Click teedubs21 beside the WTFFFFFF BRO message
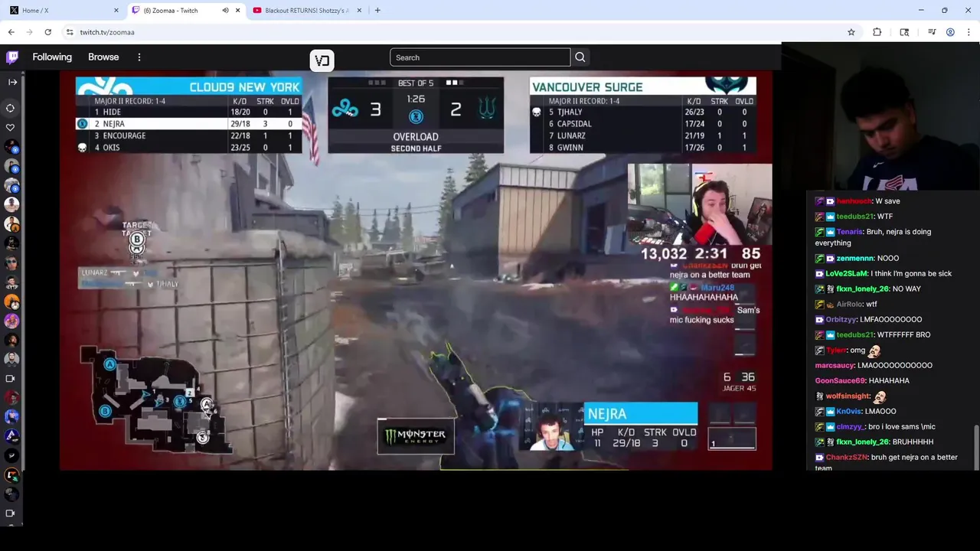Screen dimensions: 980x551 854,335
